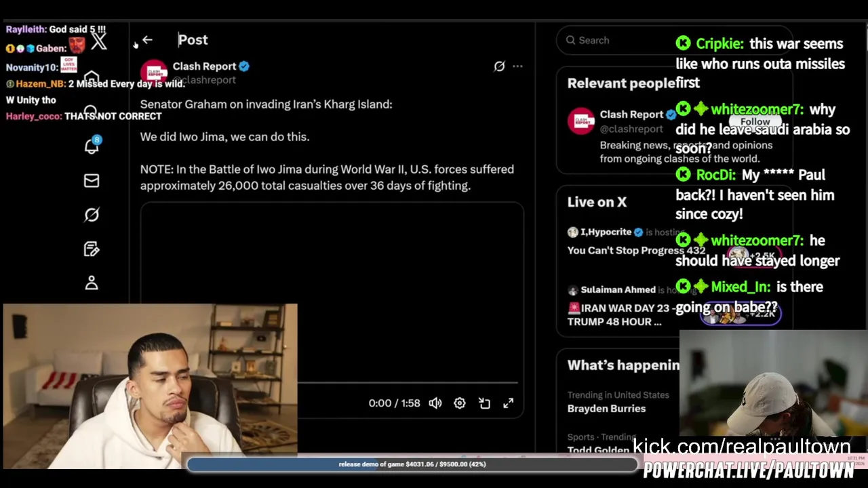This screenshot has width=868, height=488.
Task: Click RocDi username in chat overlay
Action: click(x=715, y=175)
